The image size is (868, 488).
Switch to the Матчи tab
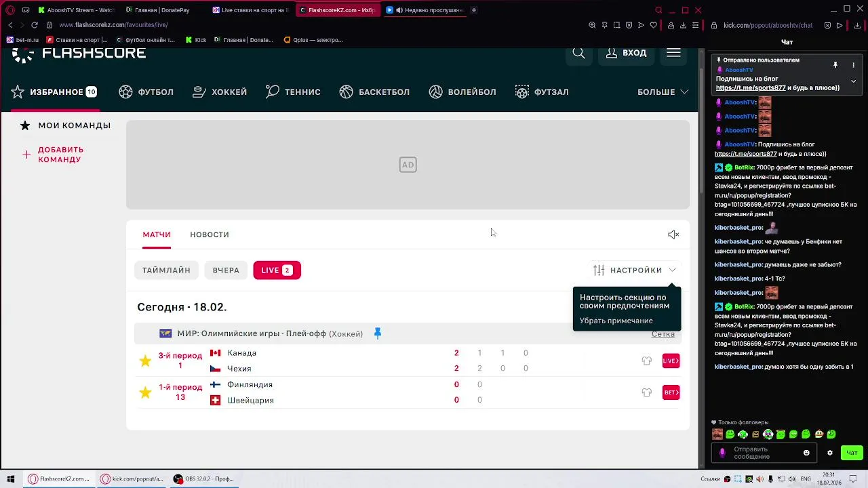tap(157, 235)
